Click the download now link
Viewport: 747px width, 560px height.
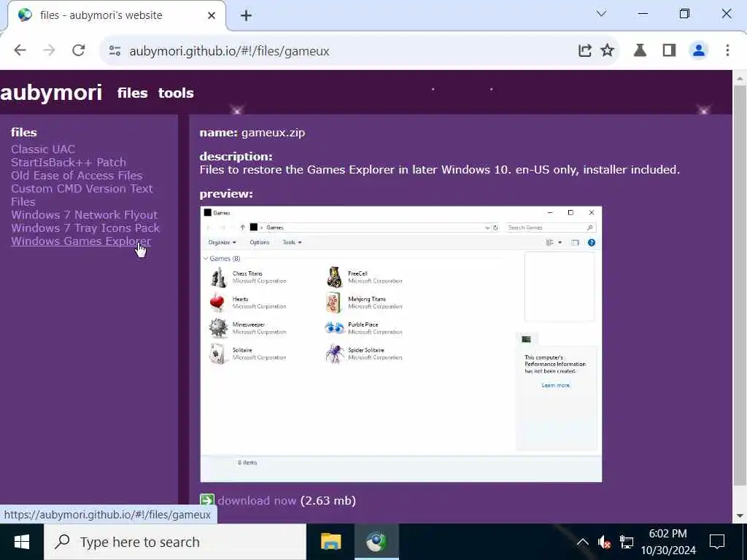[x=257, y=500]
